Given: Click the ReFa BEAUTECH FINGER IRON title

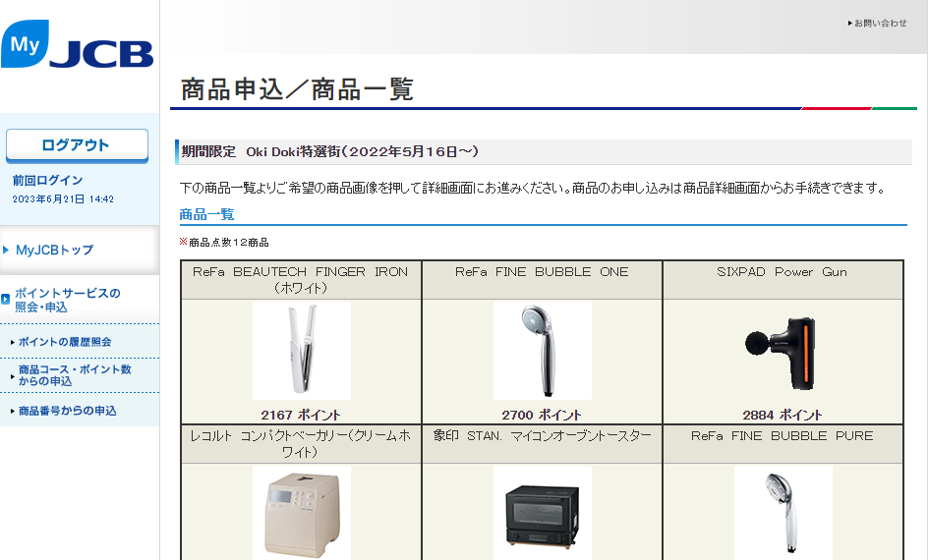Looking at the screenshot, I should 301,280.
